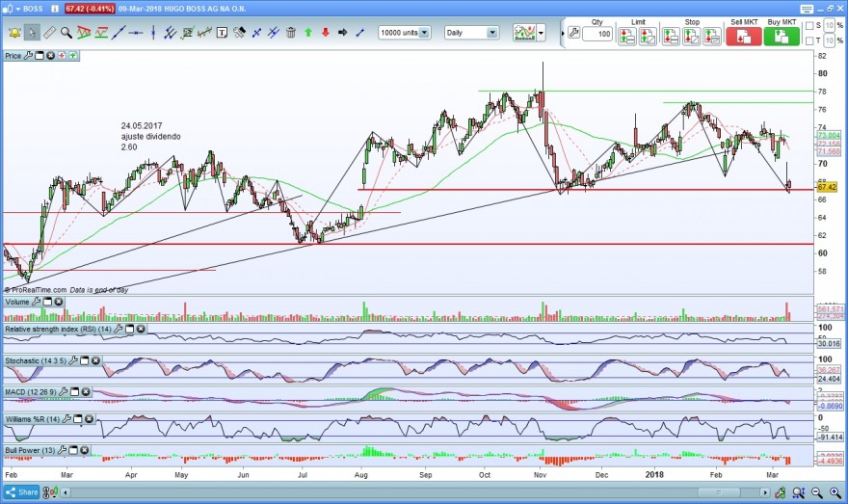Click the scroll right arrow
Image resolution: width=848 pixels, height=504 pixels.
(765, 492)
